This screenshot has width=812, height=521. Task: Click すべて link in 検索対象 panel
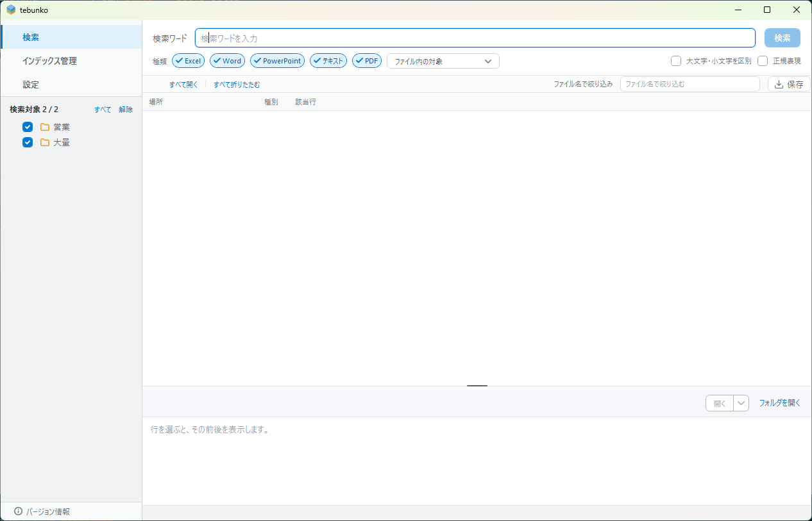(x=103, y=110)
